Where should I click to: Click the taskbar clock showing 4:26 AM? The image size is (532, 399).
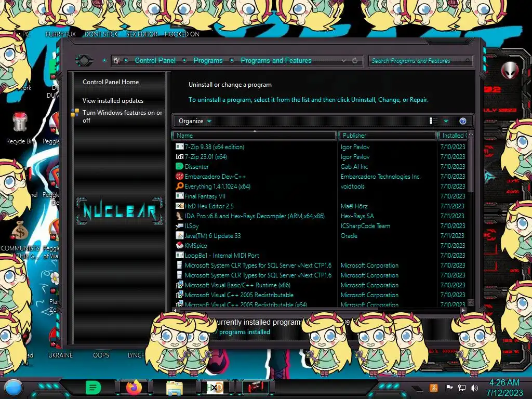(x=504, y=388)
